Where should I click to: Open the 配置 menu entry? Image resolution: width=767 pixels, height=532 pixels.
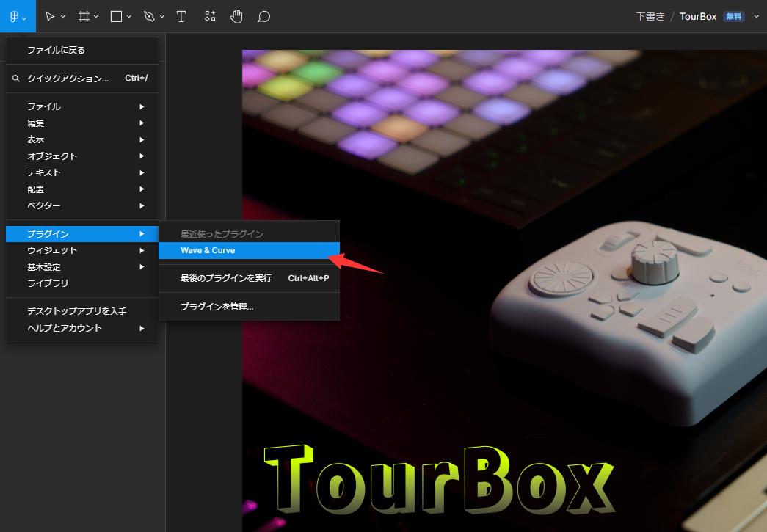click(x=81, y=189)
